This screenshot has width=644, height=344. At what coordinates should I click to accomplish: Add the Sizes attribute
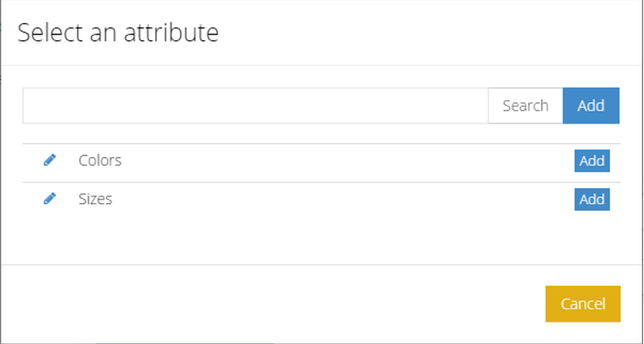point(592,199)
